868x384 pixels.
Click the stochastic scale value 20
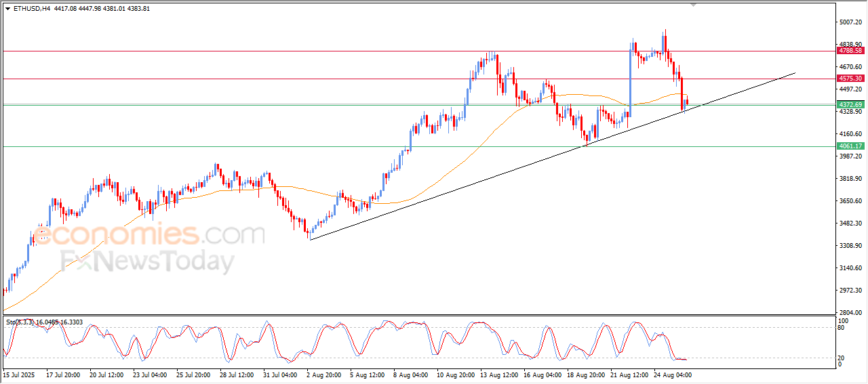(x=842, y=358)
